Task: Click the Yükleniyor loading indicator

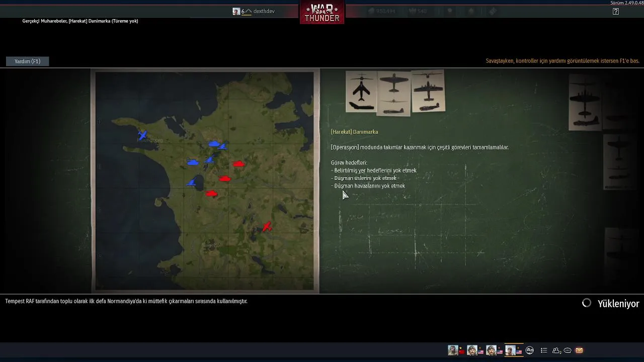Action: [x=610, y=303]
